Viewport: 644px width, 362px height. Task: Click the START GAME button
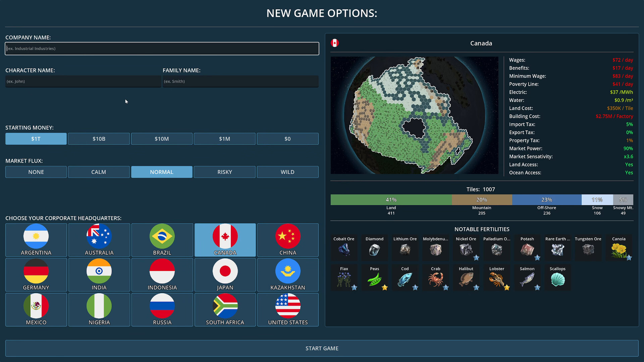[322, 348]
